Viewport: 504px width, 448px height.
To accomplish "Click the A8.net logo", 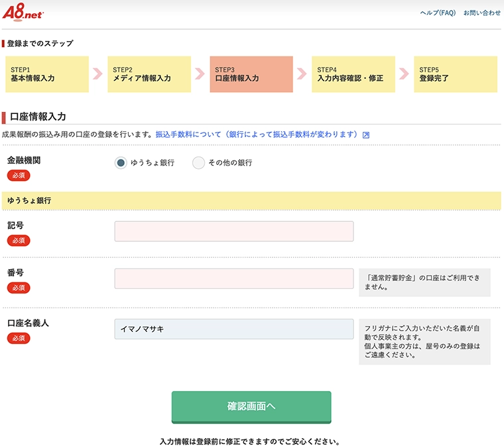I will 23,12.
